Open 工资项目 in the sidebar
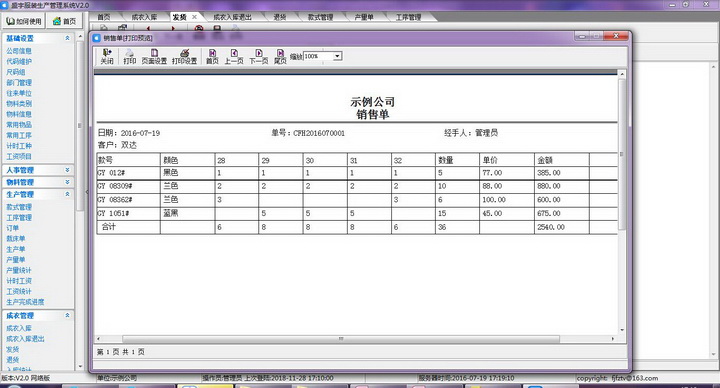The image size is (720, 388). tap(19, 157)
